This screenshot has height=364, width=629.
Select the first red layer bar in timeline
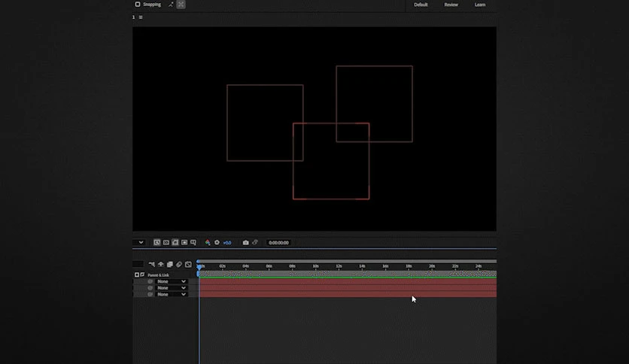pos(348,281)
